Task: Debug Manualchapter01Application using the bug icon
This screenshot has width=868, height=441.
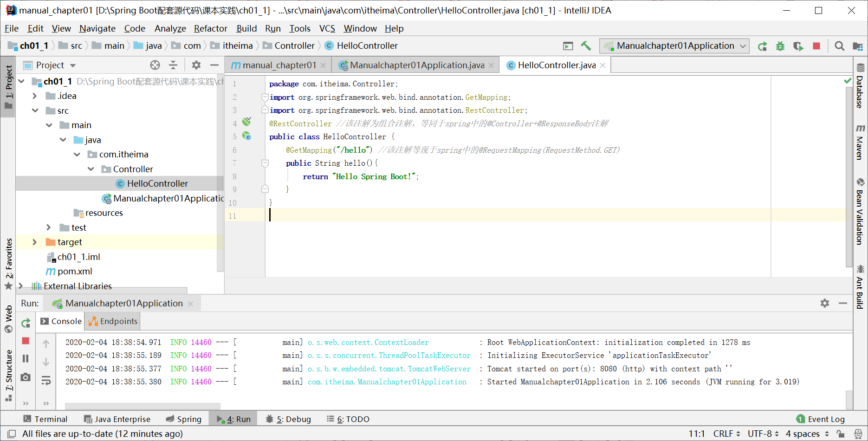Action: tap(780, 46)
